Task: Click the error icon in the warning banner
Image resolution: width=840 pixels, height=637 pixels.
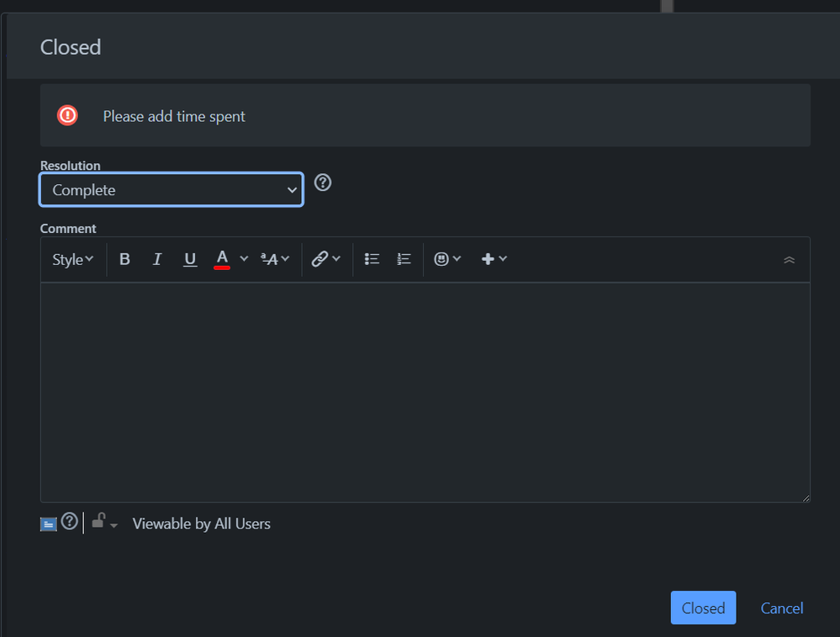Action: [x=67, y=115]
